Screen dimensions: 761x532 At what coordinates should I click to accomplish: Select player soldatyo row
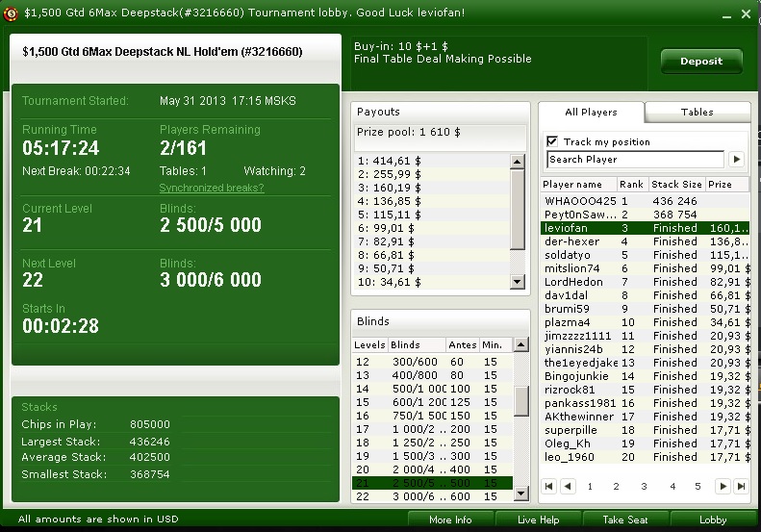645,255
